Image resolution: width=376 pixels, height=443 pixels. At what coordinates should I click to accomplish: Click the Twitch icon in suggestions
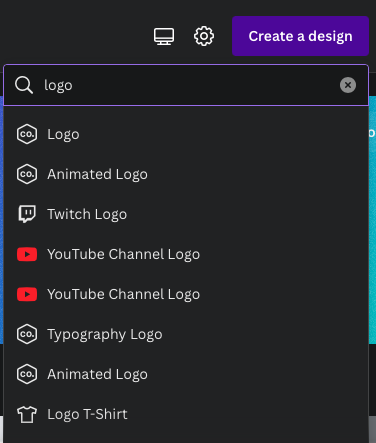point(27,214)
